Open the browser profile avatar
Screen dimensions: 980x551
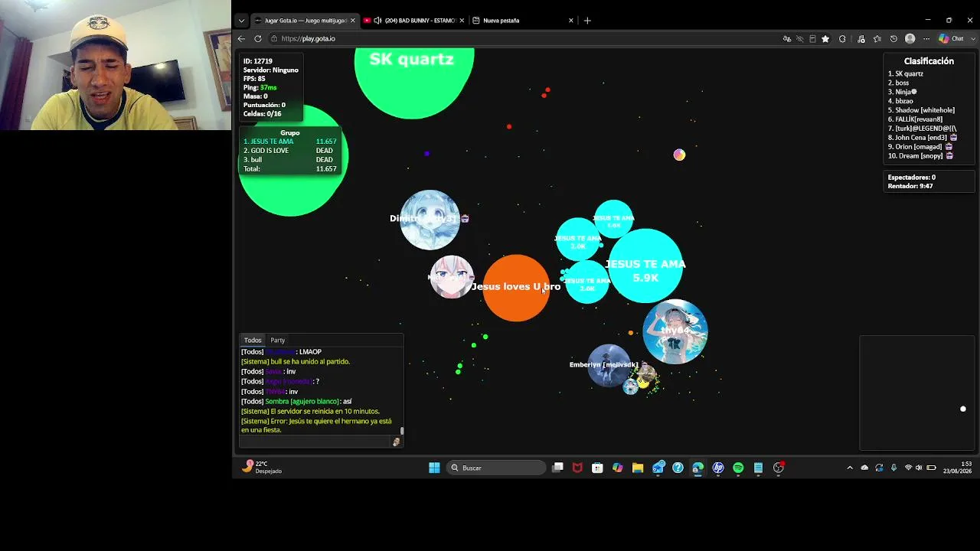click(910, 38)
